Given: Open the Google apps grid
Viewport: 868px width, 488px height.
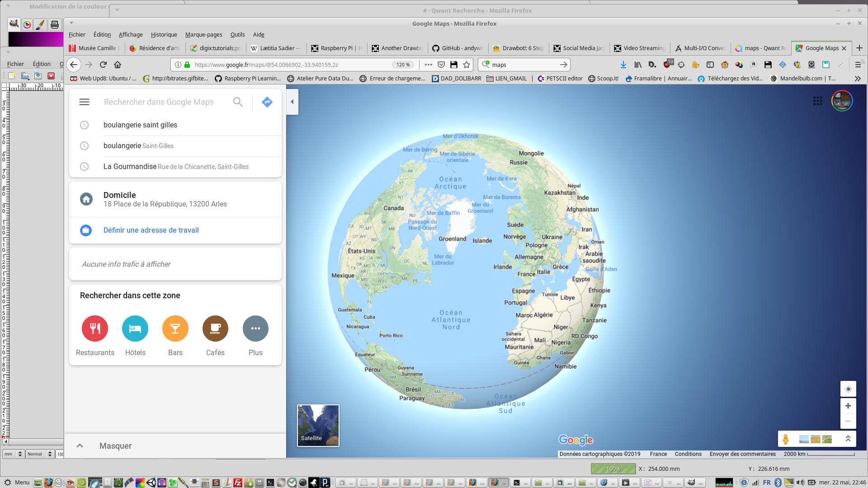Looking at the screenshot, I should pos(818,101).
